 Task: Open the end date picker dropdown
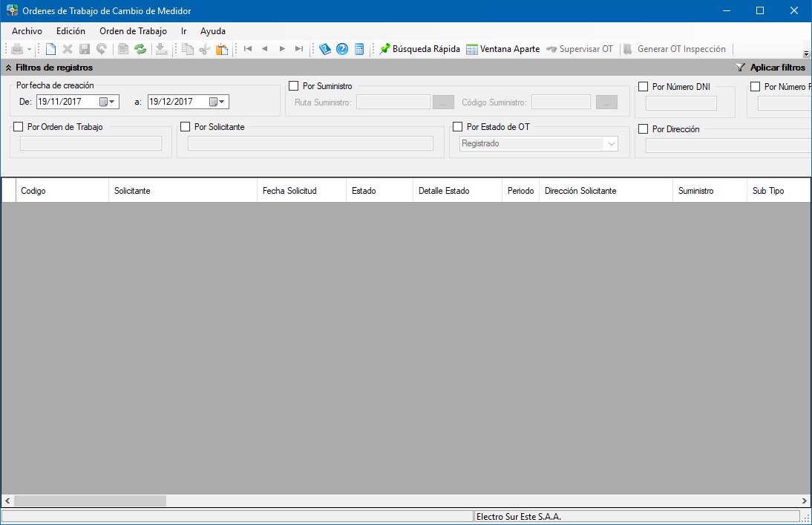pos(218,102)
